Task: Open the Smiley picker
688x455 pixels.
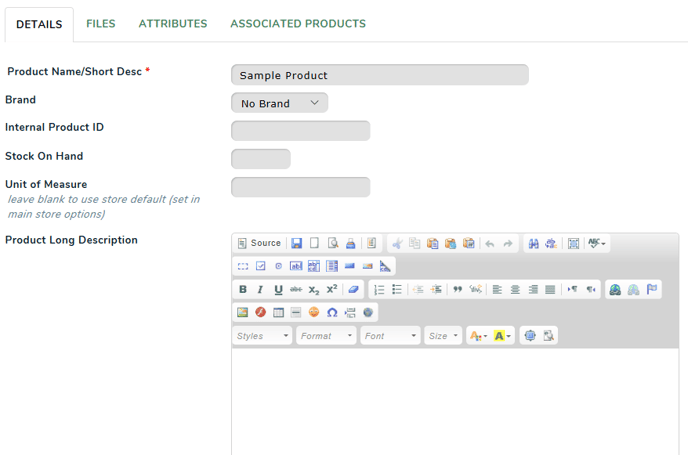Action: (314, 312)
